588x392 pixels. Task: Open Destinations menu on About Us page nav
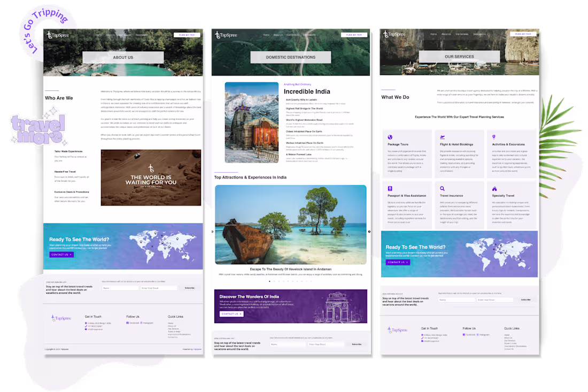point(142,35)
